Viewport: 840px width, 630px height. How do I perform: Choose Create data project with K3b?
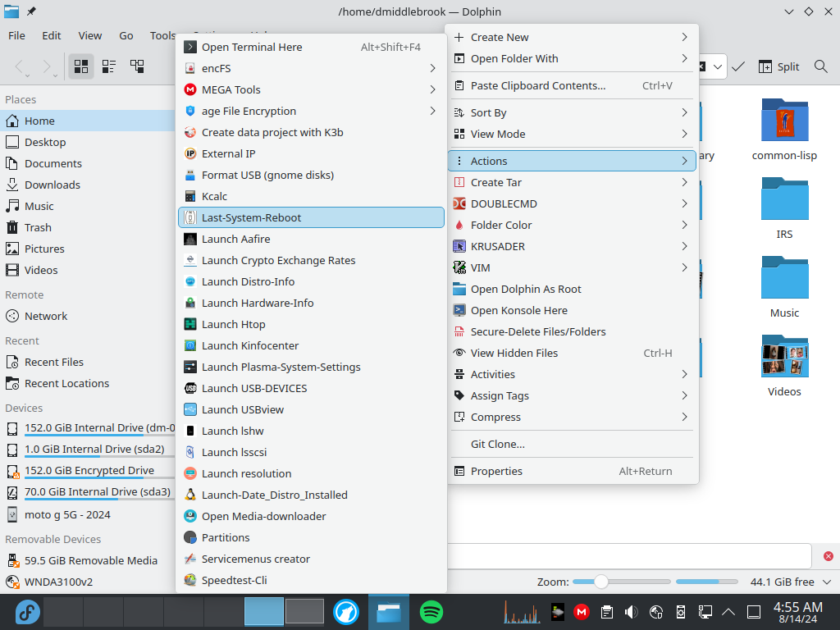tap(311, 132)
